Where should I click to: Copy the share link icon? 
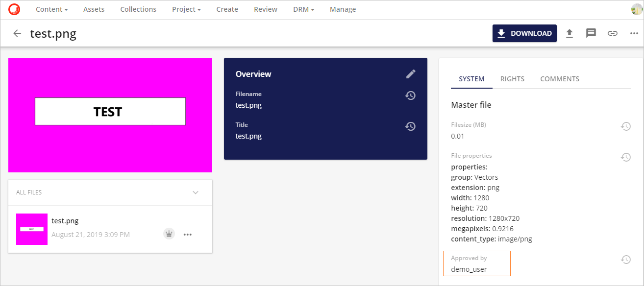click(612, 33)
